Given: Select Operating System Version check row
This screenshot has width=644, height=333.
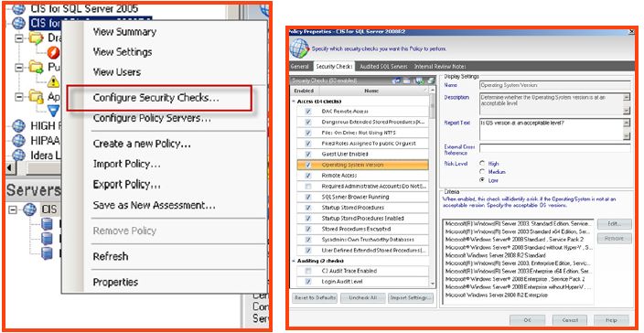Looking at the screenshot, I should 362,165.
